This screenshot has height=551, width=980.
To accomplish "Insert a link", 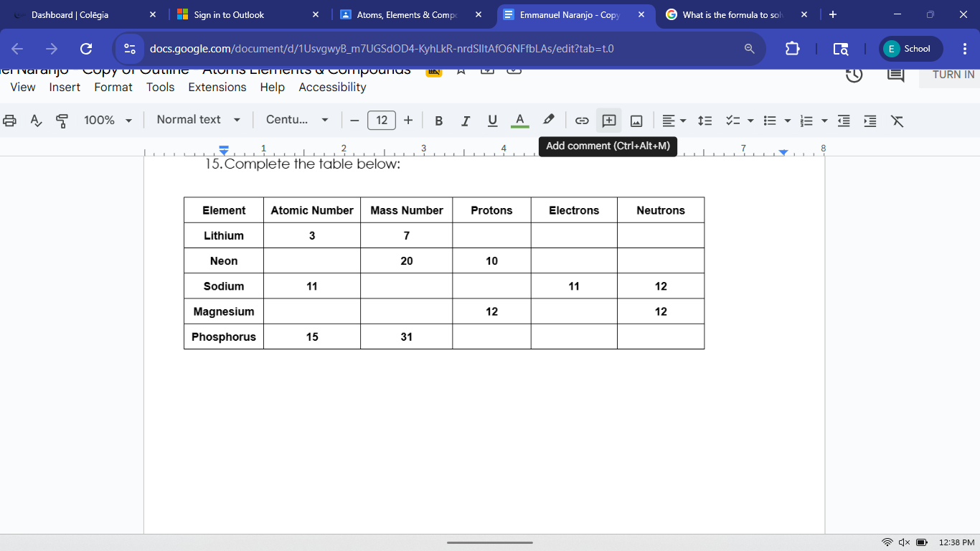I will pos(582,120).
